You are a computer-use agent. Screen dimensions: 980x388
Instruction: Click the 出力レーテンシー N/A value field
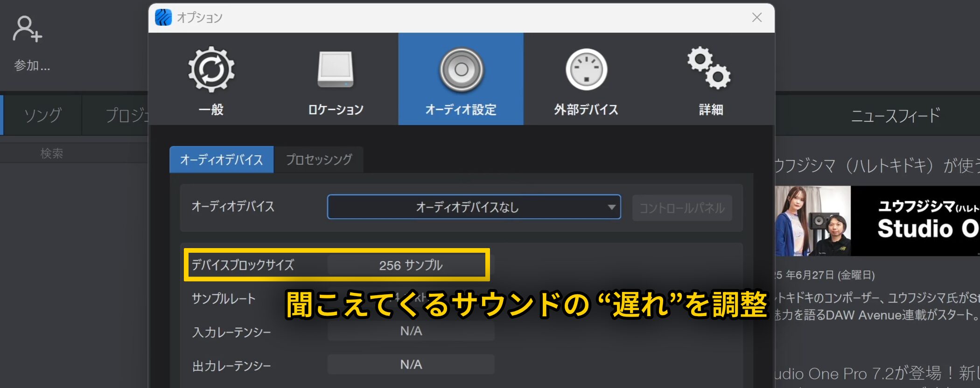click(x=411, y=365)
